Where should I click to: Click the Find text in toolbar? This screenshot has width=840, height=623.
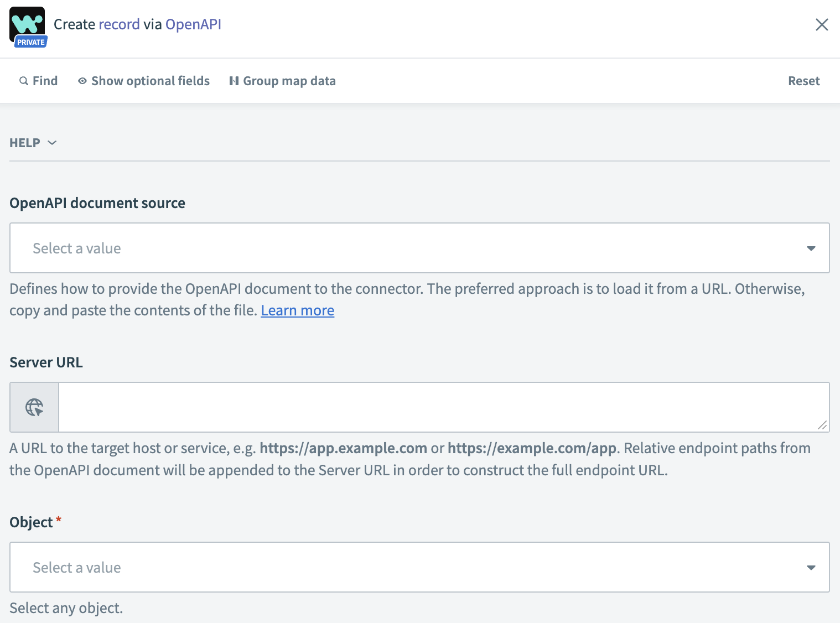[45, 81]
